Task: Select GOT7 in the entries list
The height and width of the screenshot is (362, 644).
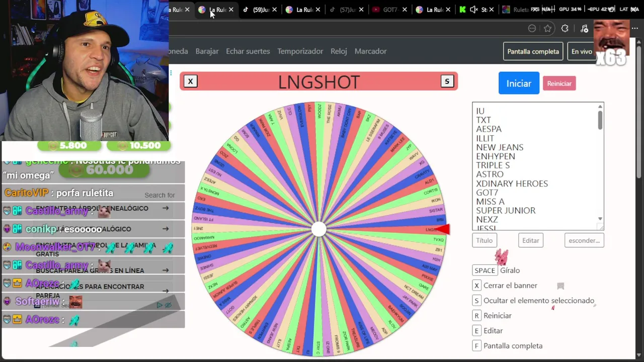Action: [487, 193]
